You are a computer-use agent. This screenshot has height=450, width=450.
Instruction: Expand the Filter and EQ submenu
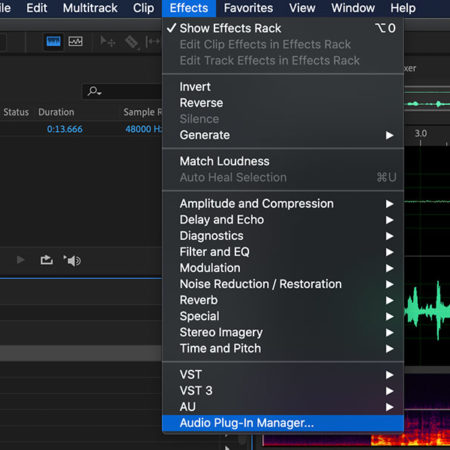[x=283, y=252]
